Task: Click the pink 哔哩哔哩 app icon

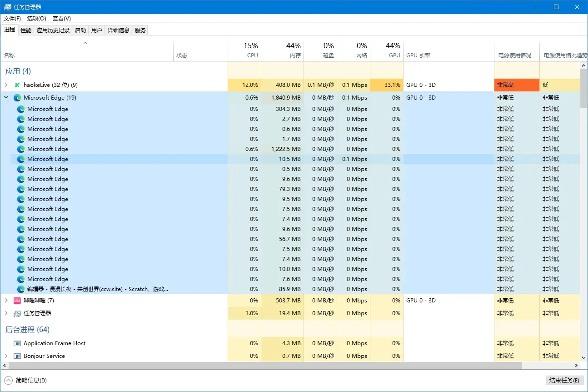Action: (x=17, y=301)
